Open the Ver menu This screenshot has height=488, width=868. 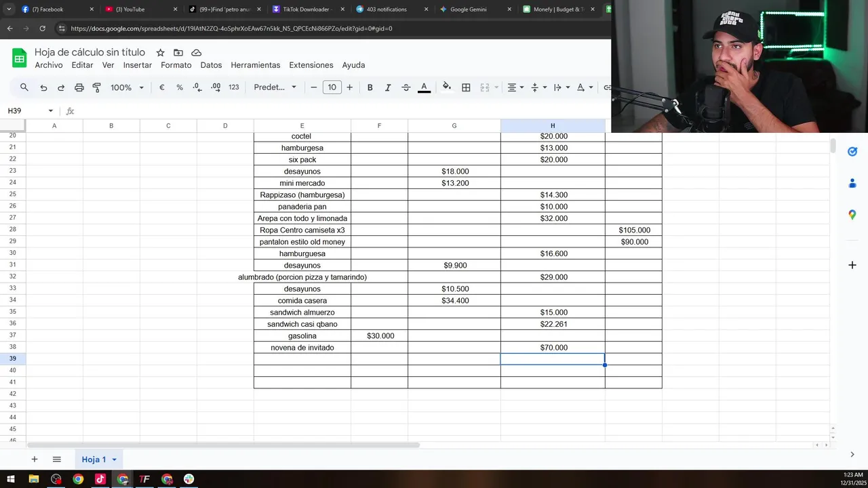[108, 65]
